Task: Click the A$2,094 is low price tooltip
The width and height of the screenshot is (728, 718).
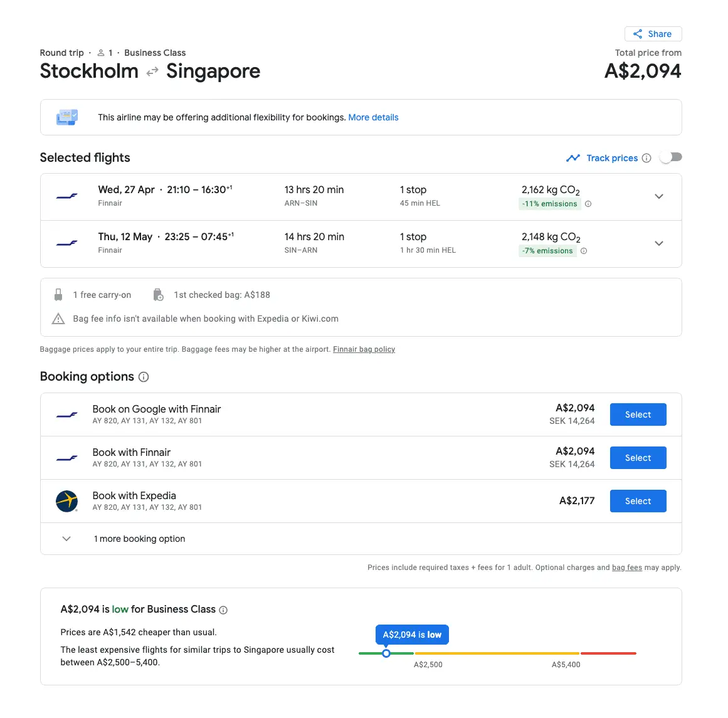Action: (412, 635)
